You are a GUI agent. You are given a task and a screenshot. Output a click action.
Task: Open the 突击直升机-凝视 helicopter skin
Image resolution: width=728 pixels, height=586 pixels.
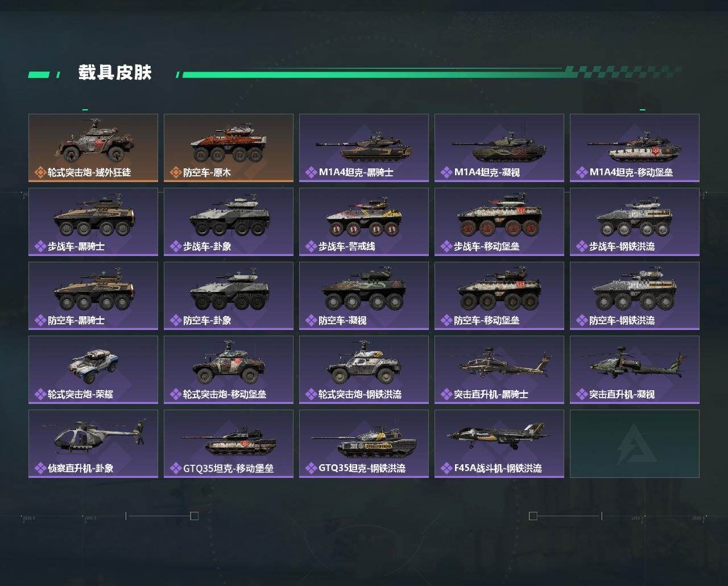tap(635, 370)
